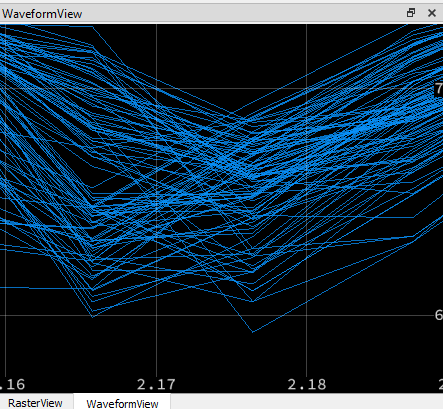Select the WaveformView tab
The height and width of the screenshot is (409, 443).
(x=122, y=403)
